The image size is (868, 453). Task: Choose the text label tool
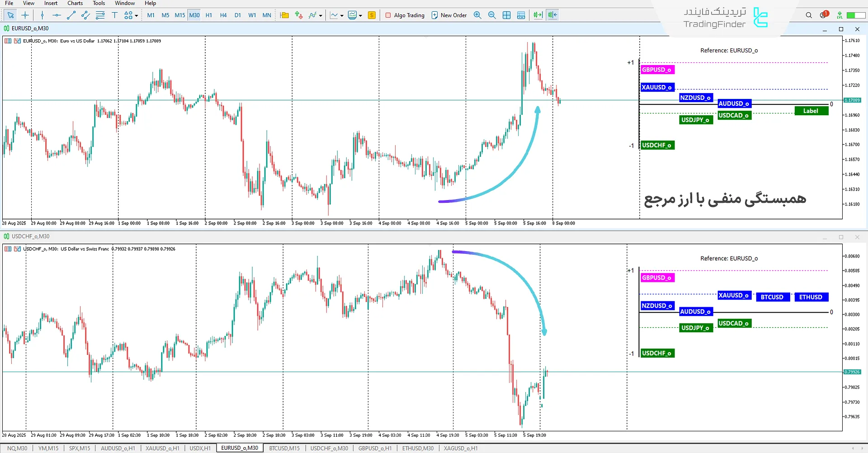pyautogui.click(x=114, y=15)
